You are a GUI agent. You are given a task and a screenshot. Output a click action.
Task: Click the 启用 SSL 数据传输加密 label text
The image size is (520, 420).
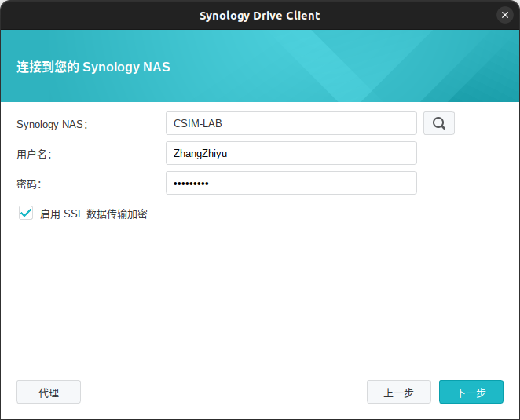coord(93,214)
